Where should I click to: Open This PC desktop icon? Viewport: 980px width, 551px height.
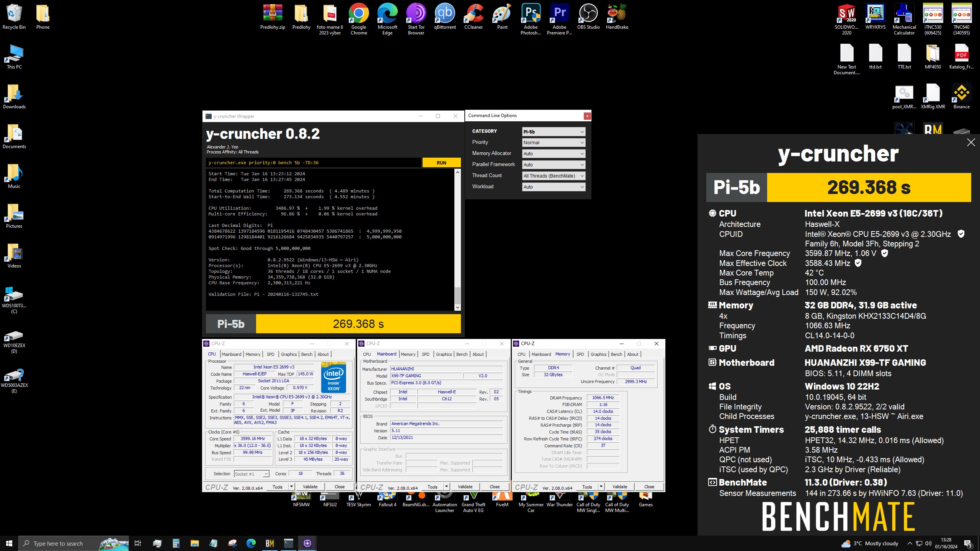14,57
